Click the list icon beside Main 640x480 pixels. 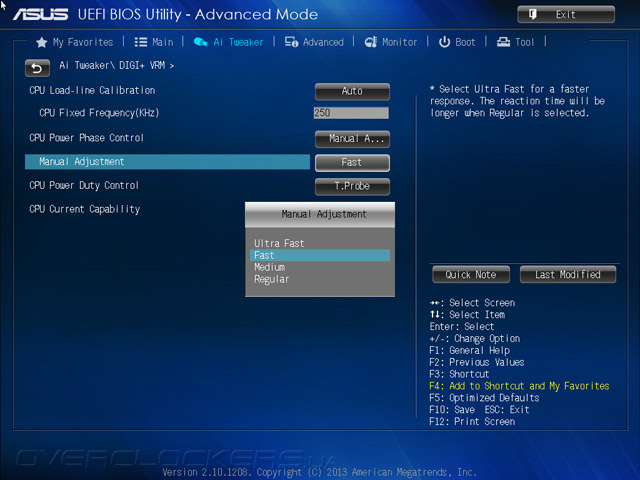coord(141,42)
